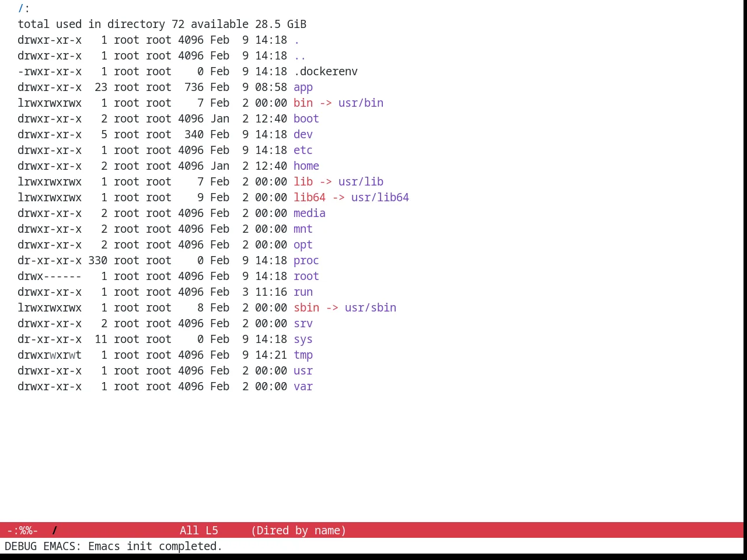This screenshot has width=747, height=560.
Task: Open the sys directory
Action: 303,339
